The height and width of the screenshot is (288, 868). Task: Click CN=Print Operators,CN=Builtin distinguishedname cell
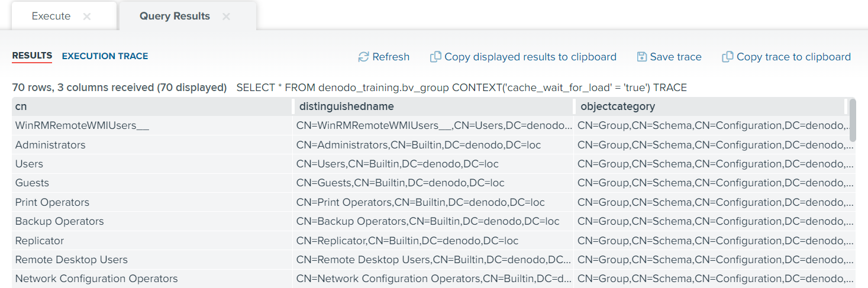433,202
